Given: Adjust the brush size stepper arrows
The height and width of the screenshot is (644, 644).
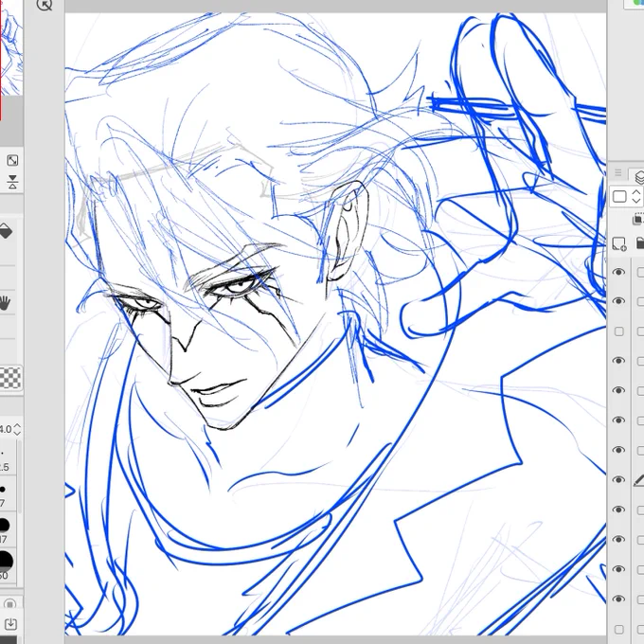Looking at the screenshot, I should 17,429.
